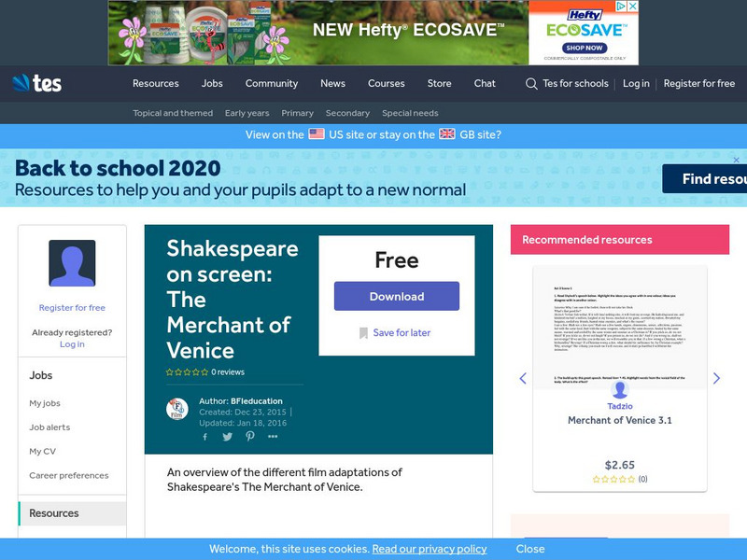
Task: Open Resources menu
Action: 156,83
